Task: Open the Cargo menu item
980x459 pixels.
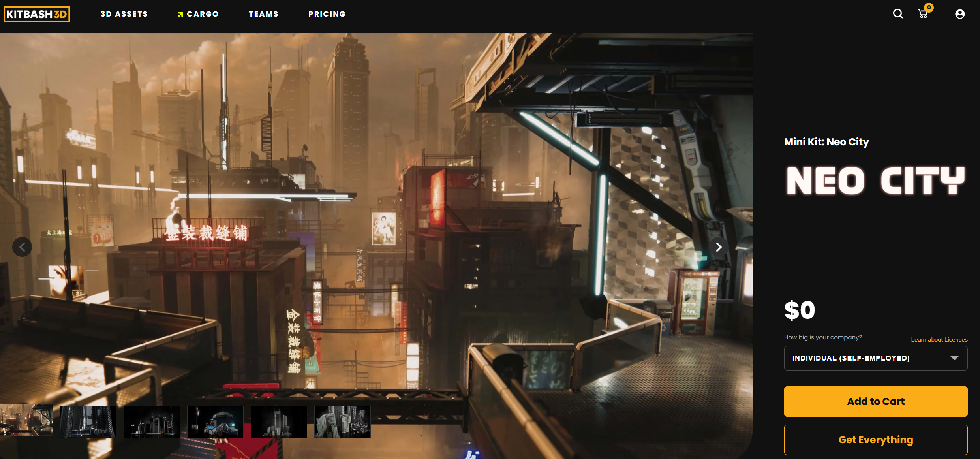Action: tap(198, 14)
